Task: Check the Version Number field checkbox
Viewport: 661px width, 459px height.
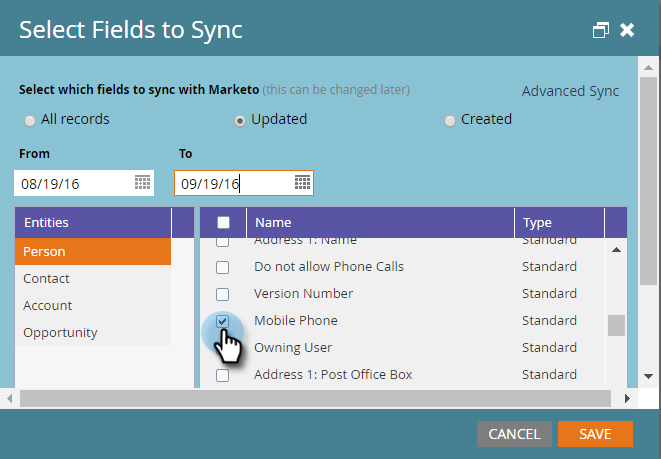Action: coord(223,294)
